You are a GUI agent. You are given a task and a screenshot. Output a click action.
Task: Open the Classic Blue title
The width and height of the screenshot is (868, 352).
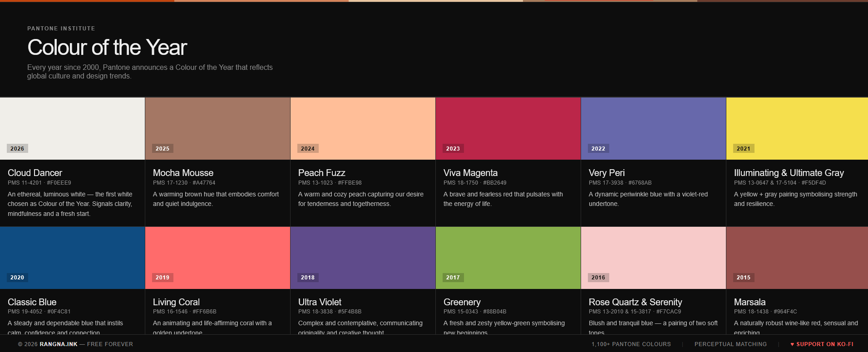pos(32,302)
